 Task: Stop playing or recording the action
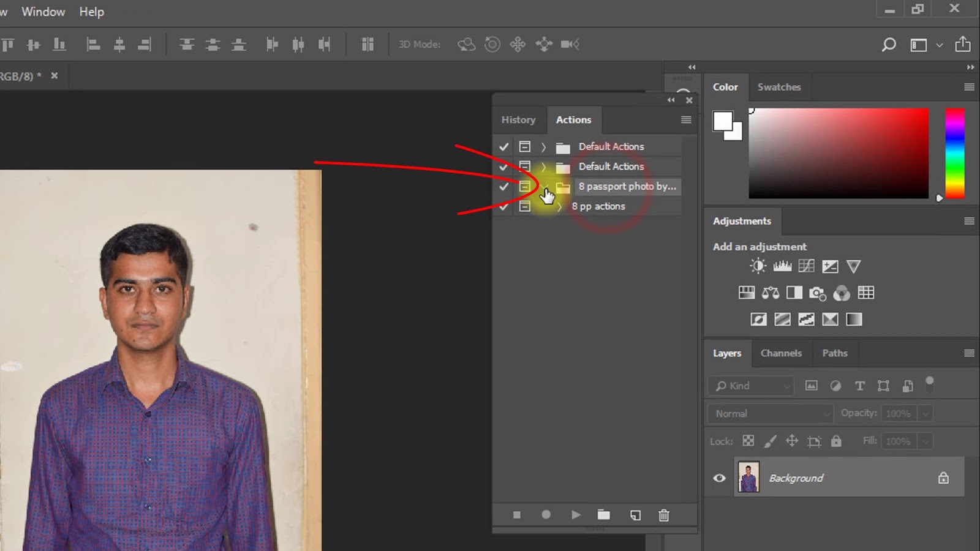point(516,515)
